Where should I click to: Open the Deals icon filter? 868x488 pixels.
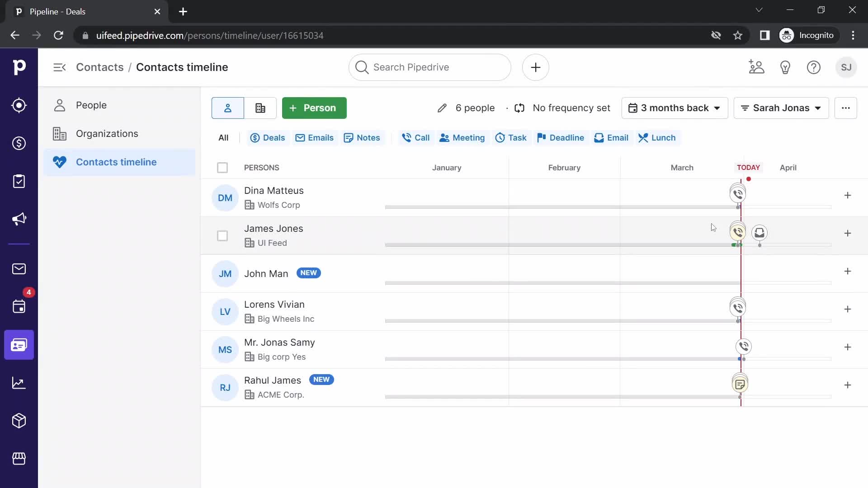click(x=267, y=138)
